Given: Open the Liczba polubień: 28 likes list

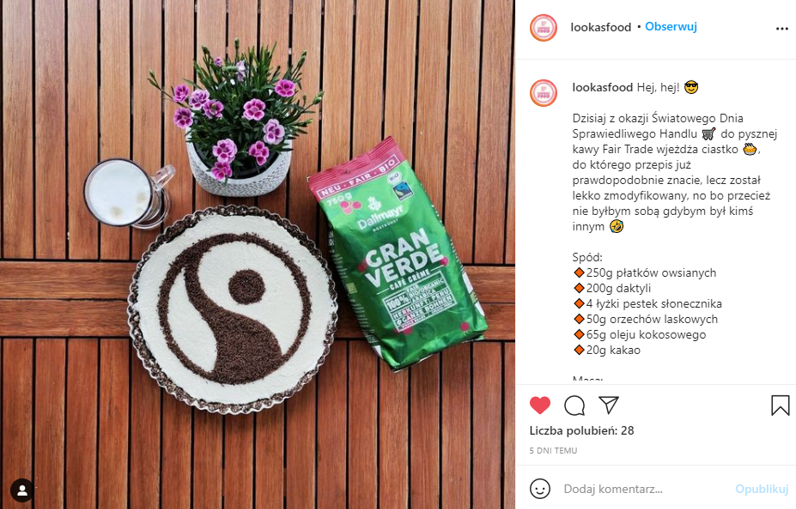Looking at the screenshot, I should click(582, 430).
